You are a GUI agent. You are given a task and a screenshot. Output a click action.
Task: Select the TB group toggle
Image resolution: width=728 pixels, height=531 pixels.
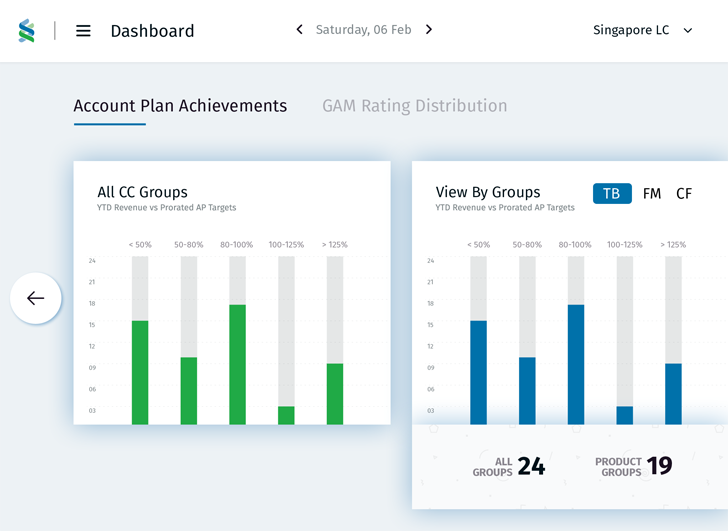pos(612,194)
